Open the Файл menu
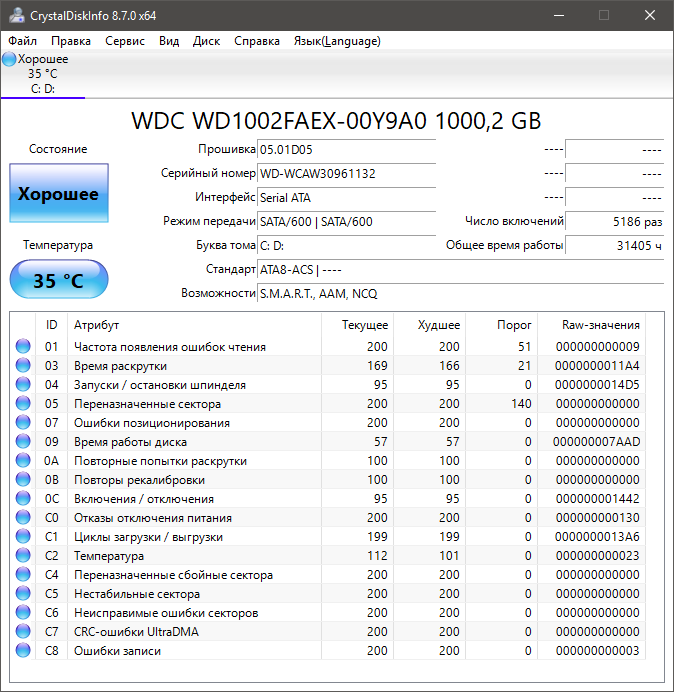The width and height of the screenshot is (674, 692). (x=23, y=41)
